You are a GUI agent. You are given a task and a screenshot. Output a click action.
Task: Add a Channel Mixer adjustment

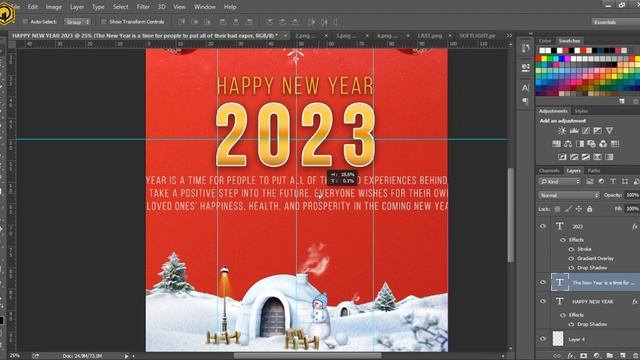[x=603, y=144]
